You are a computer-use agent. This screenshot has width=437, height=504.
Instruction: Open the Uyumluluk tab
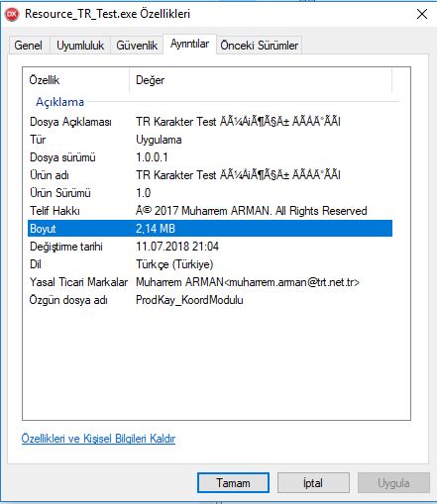tap(80, 46)
